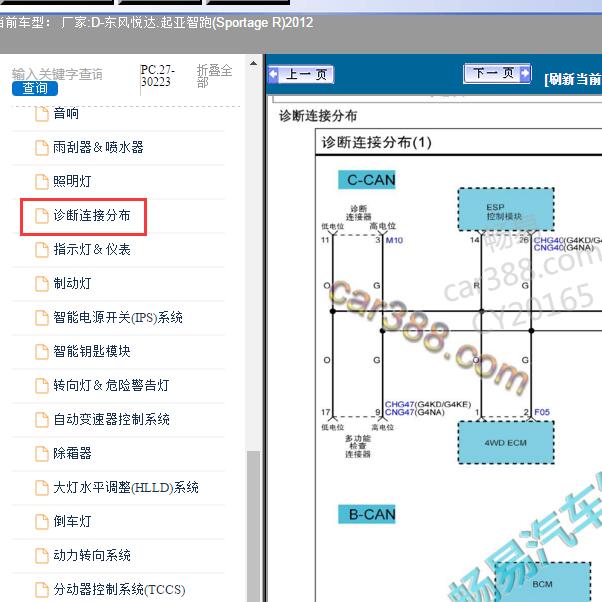Open 智能钥匙模块 entry
Viewport: 602px width, 602px height.
(x=92, y=351)
